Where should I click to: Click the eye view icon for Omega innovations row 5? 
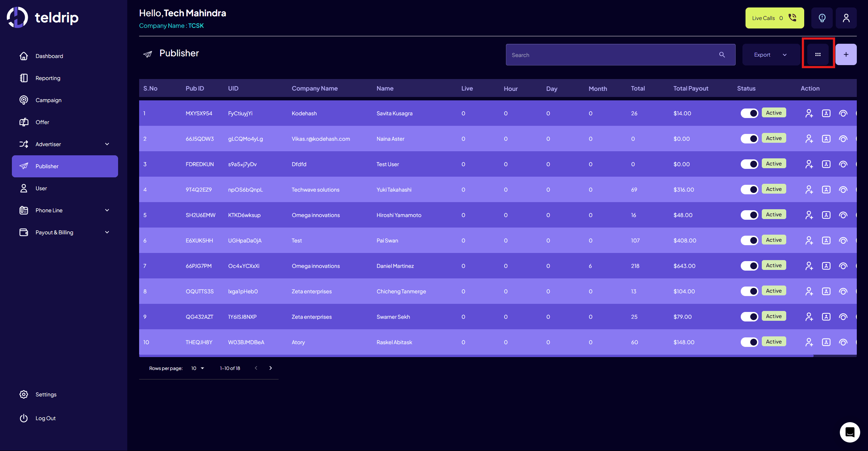click(844, 215)
